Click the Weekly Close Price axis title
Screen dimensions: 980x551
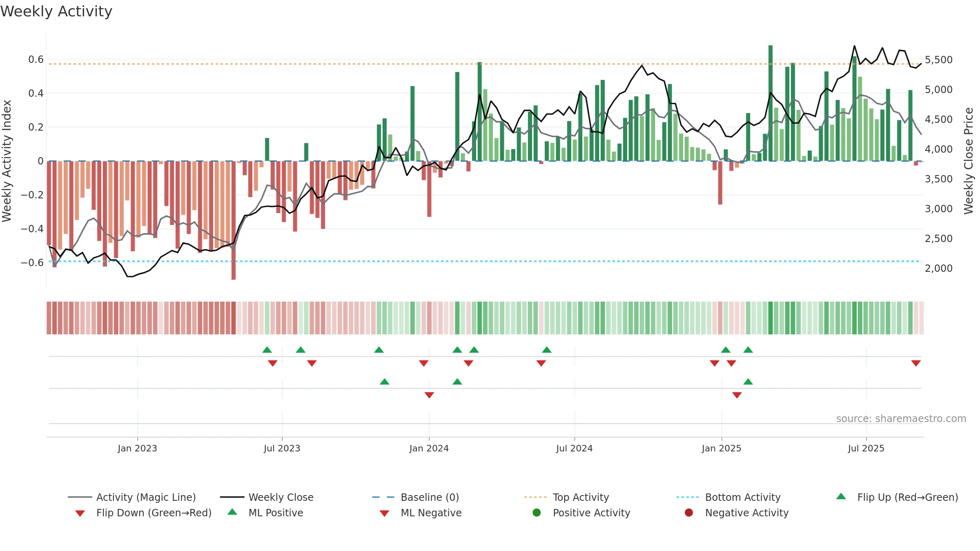tap(969, 161)
